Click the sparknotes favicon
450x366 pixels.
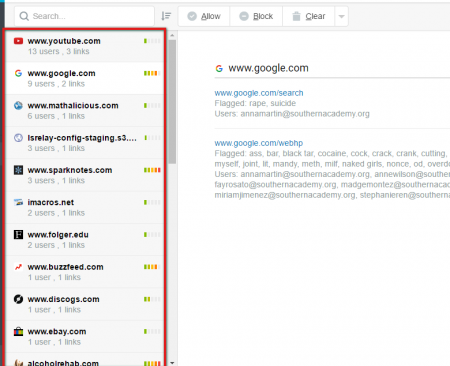tap(18, 170)
